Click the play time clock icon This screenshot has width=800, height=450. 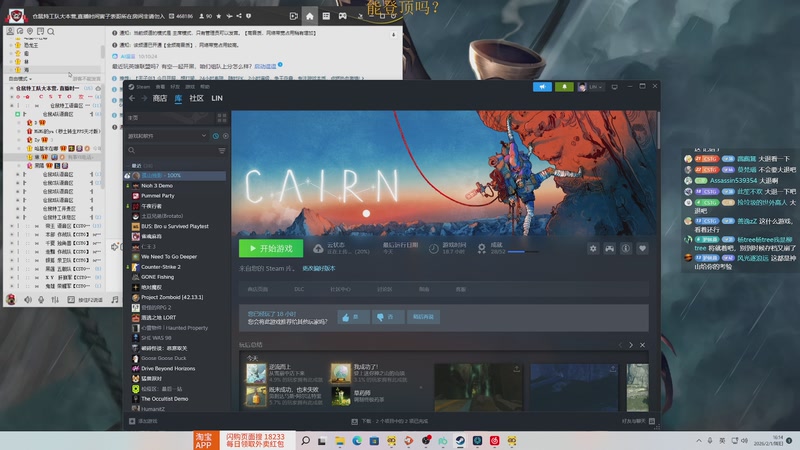(433, 248)
